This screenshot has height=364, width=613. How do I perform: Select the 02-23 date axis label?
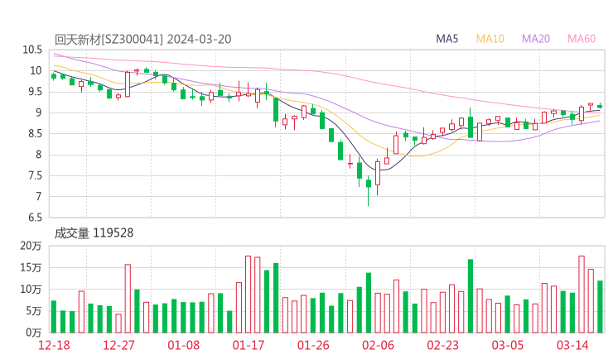click(x=443, y=345)
